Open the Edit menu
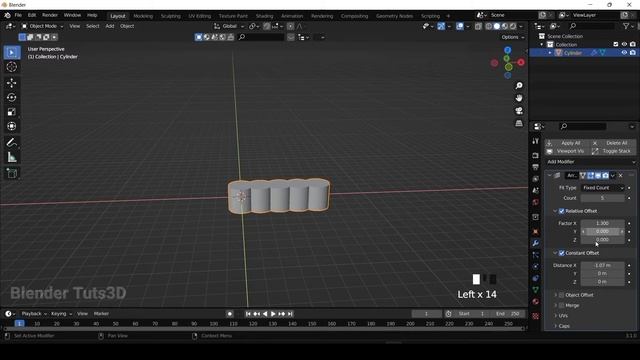Image resolution: width=640 pixels, height=360 pixels. (32, 15)
